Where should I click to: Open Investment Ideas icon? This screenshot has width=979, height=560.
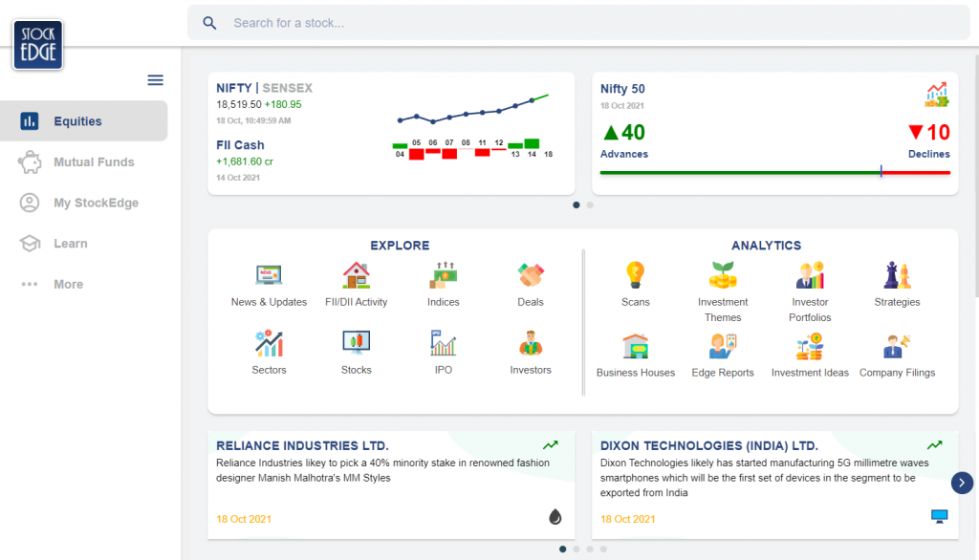[810, 346]
